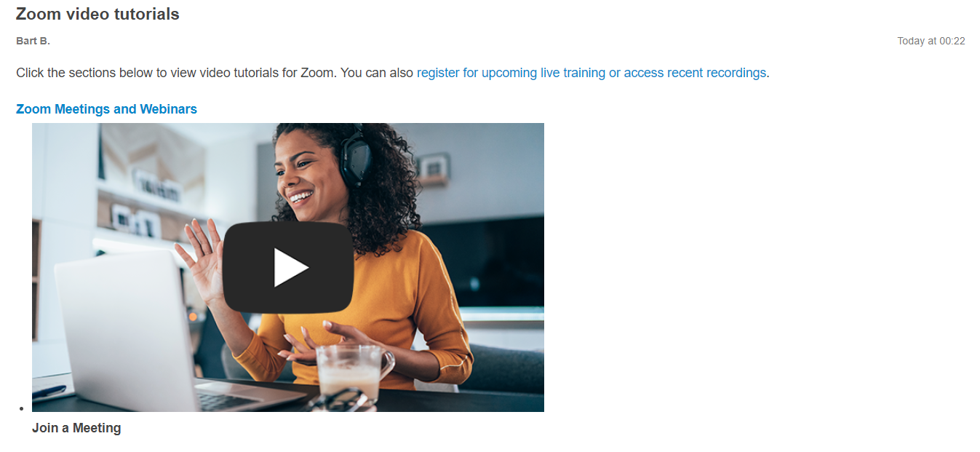Click the Zoom video tutorials title
The image size is (980, 452).
tap(97, 14)
